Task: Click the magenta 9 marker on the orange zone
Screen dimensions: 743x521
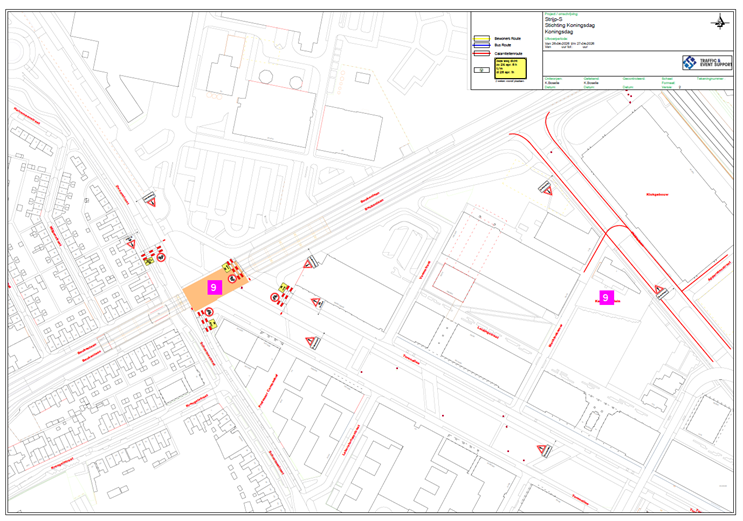Action: point(212,286)
